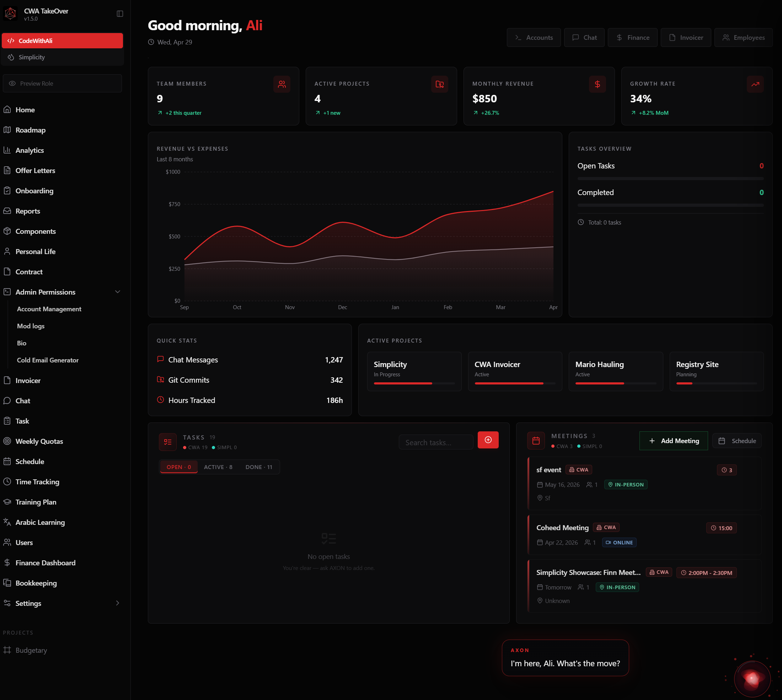The width and height of the screenshot is (782, 700).
Task: Click the Finance Dashboard dollar icon
Action: pos(7,563)
